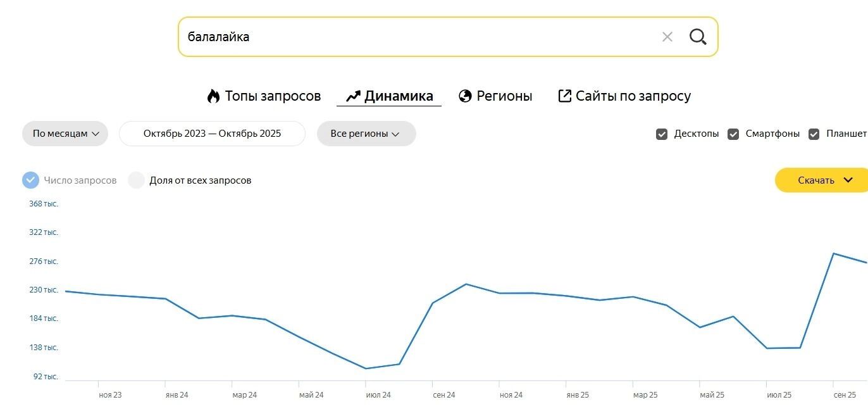Click chevron arrow on Скачать button
Screen dimensions: 868x409
tap(848, 180)
